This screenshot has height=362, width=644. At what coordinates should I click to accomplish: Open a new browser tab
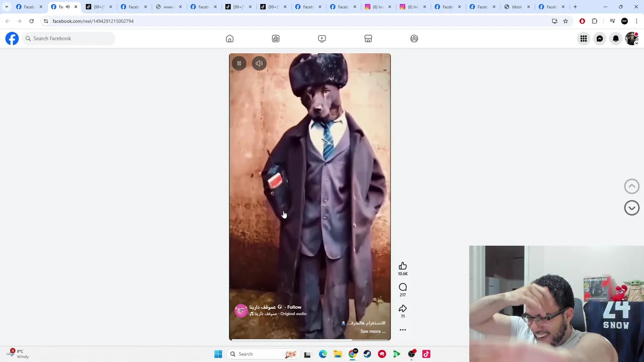click(575, 7)
